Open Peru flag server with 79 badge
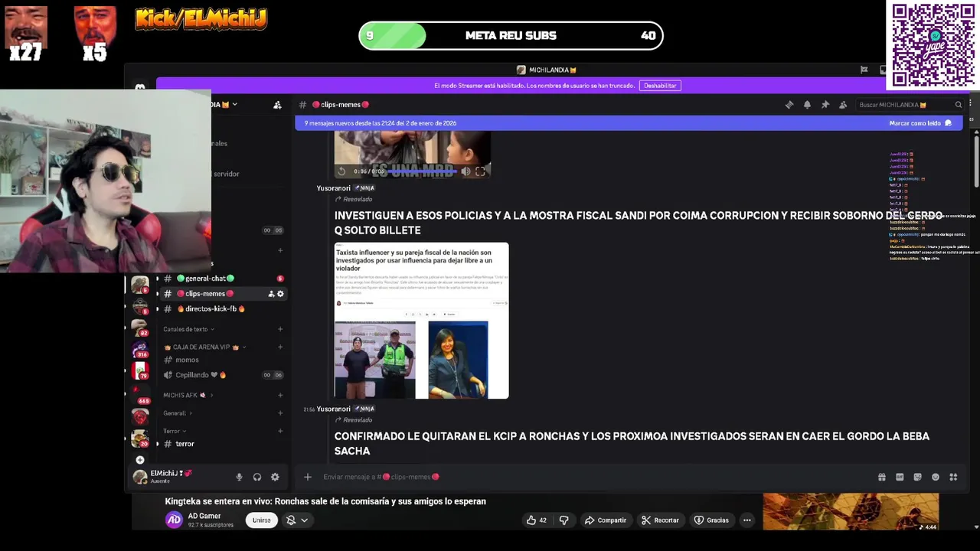This screenshot has height=551, width=980. tap(140, 371)
